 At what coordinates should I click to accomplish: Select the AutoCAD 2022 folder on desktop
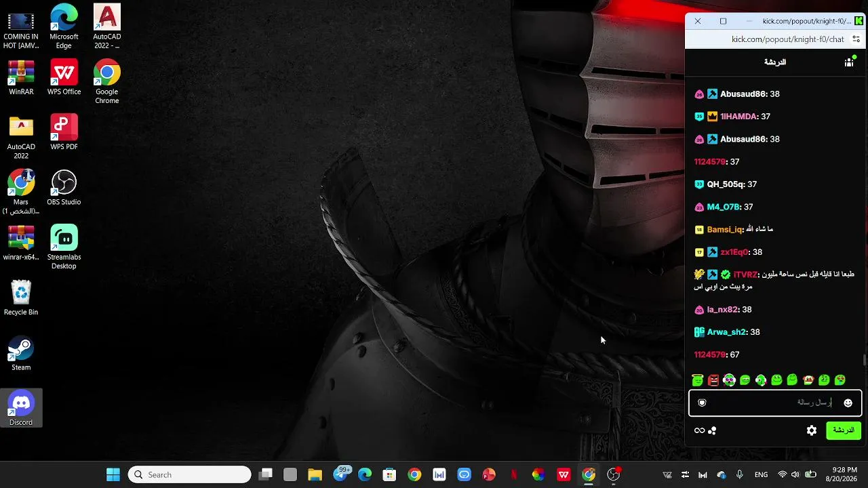pyautogui.click(x=21, y=138)
